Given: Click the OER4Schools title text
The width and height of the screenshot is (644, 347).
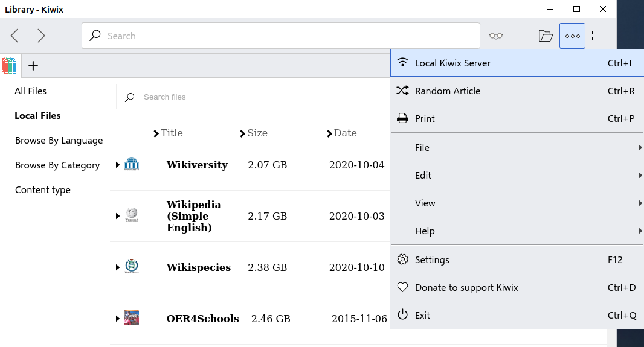Looking at the screenshot, I should tap(202, 319).
